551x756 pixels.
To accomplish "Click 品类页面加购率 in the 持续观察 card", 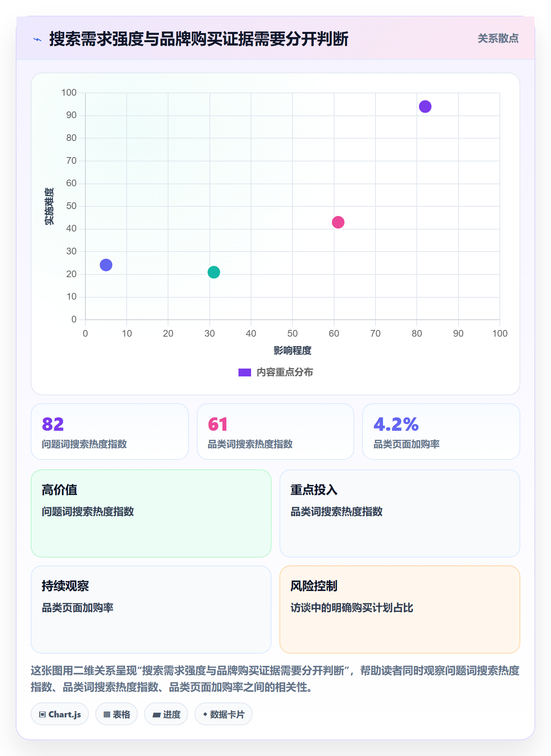I will (x=78, y=608).
